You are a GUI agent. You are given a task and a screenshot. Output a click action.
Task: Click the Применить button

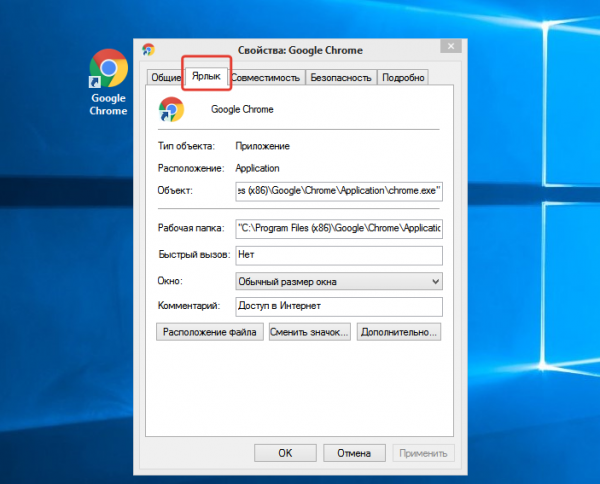[x=423, y=453]
